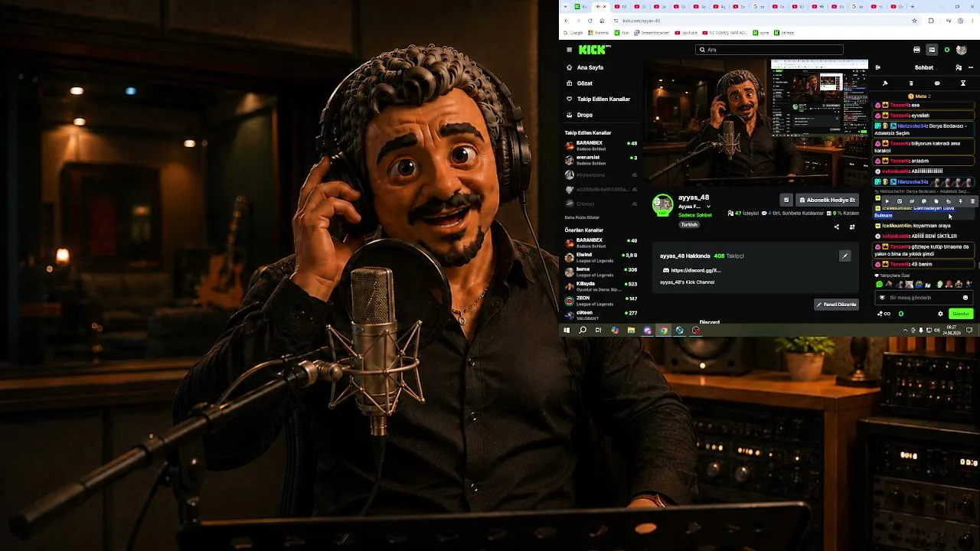The image size is (980, 551).
Task: Collapse chat with arrow icon beside Sohbet
Action: [877, 67]
